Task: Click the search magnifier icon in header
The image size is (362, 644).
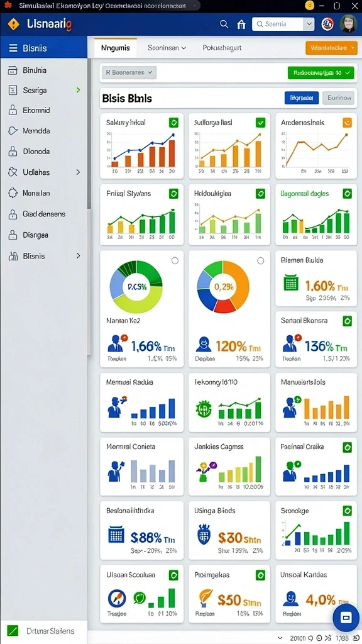Action: point(224,25)
